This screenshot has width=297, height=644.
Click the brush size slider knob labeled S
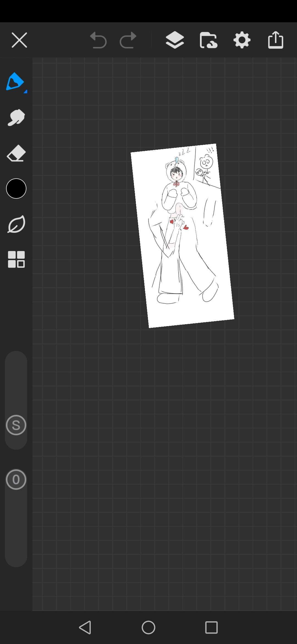tap(16, 425)
